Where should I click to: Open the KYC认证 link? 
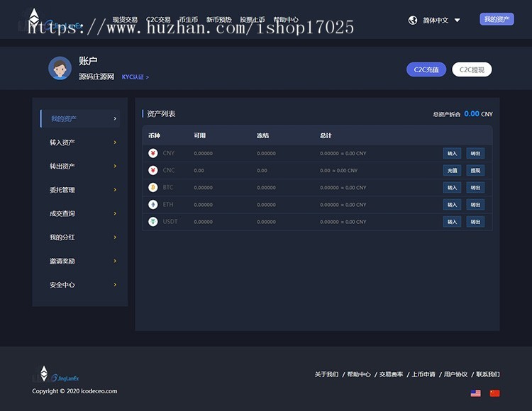[135, 77]
